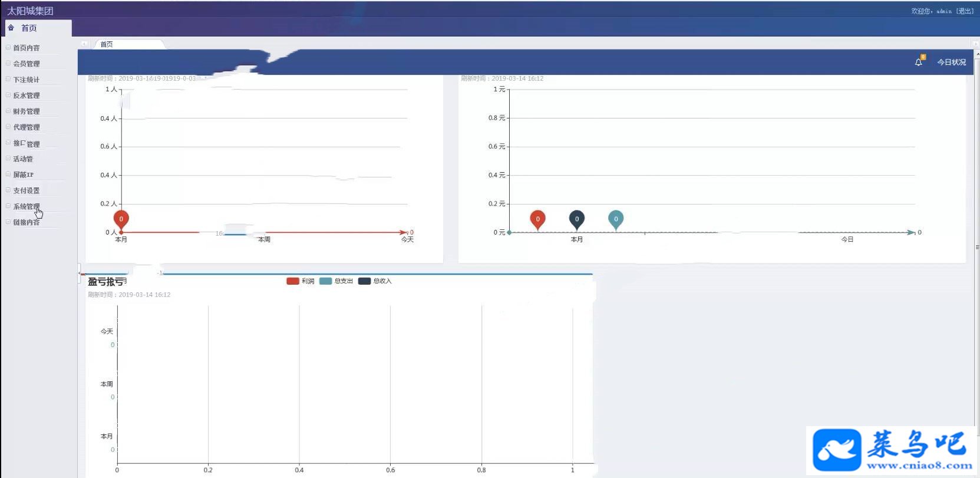Expand the 会员管理 menu

(x=27, y=64)
